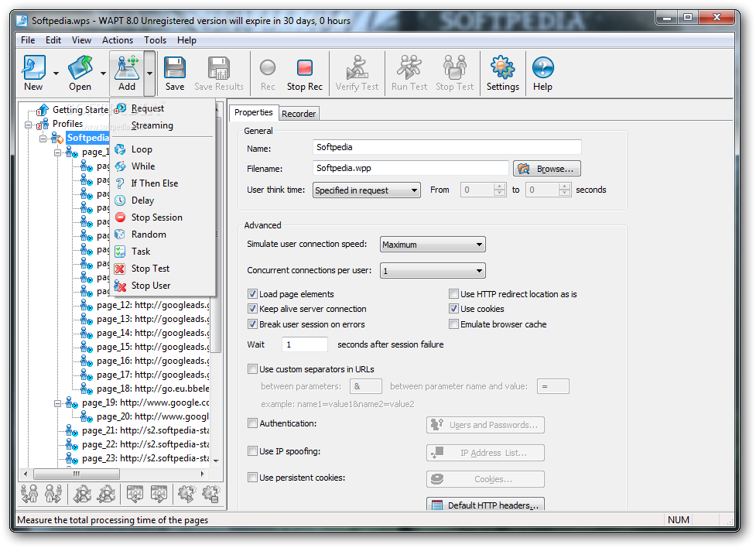Image resolution: width=756 pixels, height=548 pixels.
Task: Add a Delay operator from menu
Action: coord(163,200)
